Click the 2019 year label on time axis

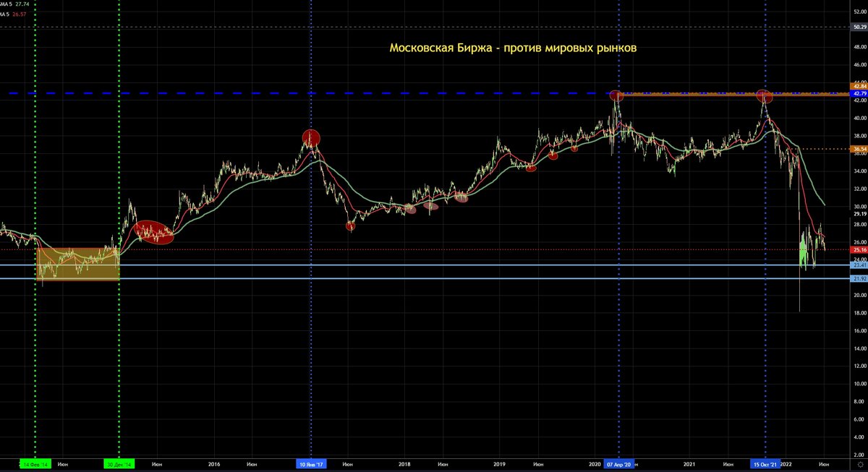pyautogui.click(x=499, y=463)
